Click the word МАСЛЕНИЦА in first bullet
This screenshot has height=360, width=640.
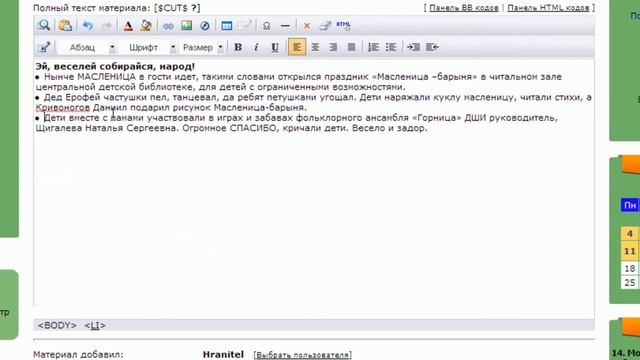[106, 77]
